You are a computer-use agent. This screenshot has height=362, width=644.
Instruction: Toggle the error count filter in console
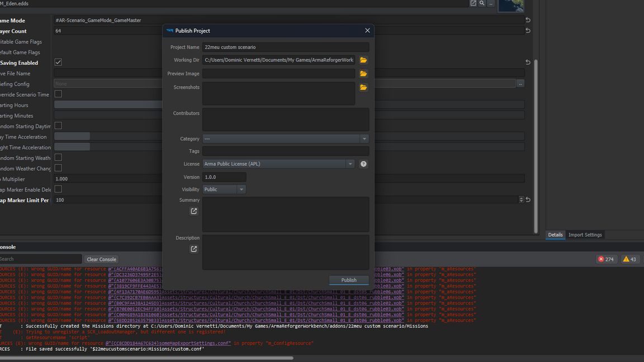coord(606,259)
